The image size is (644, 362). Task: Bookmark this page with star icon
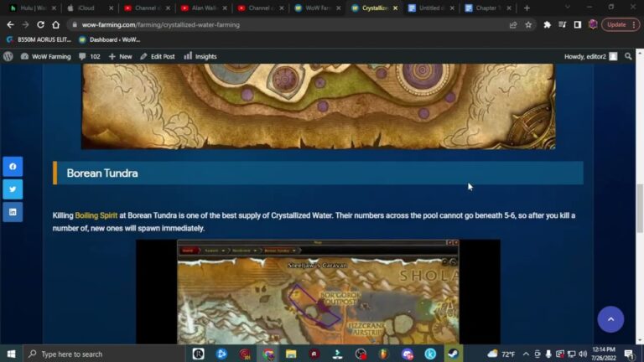528,25
